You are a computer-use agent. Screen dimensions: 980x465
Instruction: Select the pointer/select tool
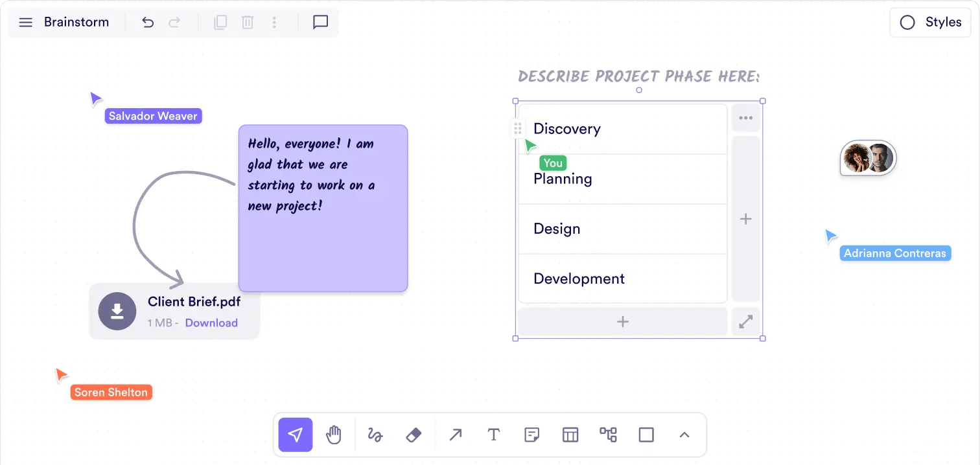[296, 435]
